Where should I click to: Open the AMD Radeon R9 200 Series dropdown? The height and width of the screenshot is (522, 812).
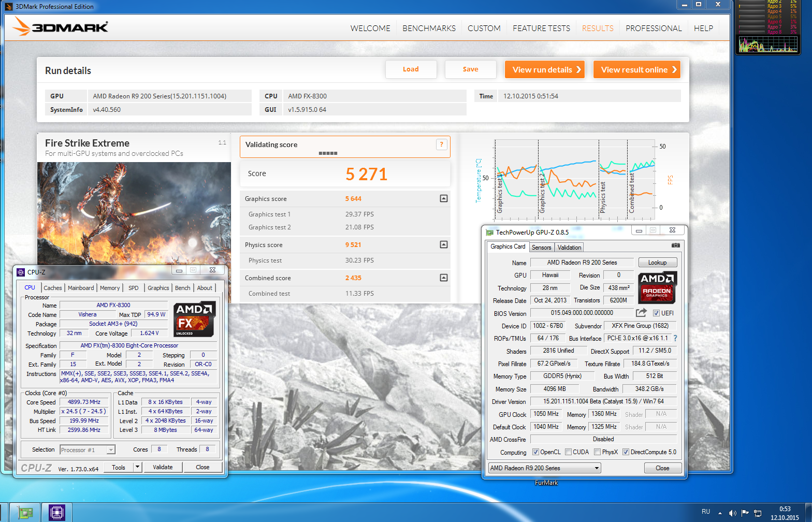[544, 468]
